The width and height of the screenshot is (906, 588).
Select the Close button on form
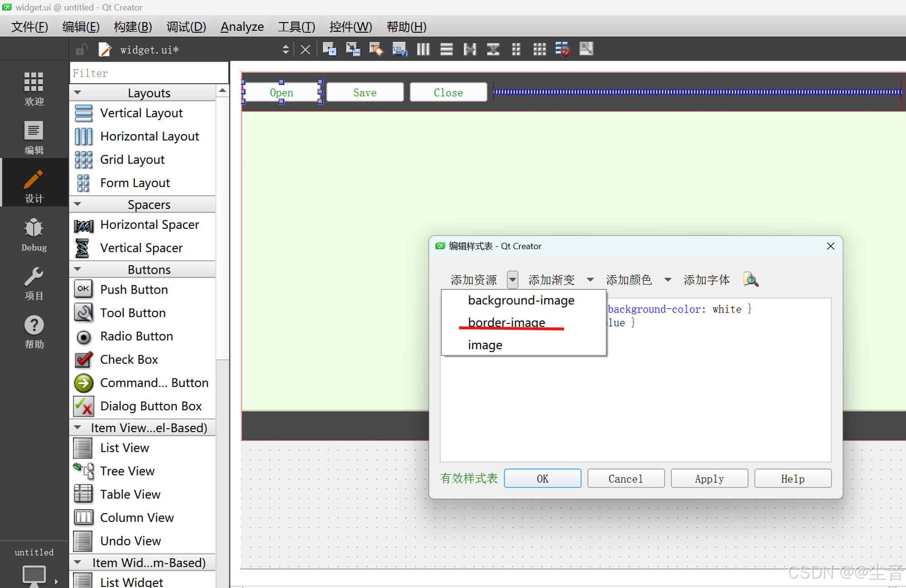pyautogui.click(x=448, y=92)
